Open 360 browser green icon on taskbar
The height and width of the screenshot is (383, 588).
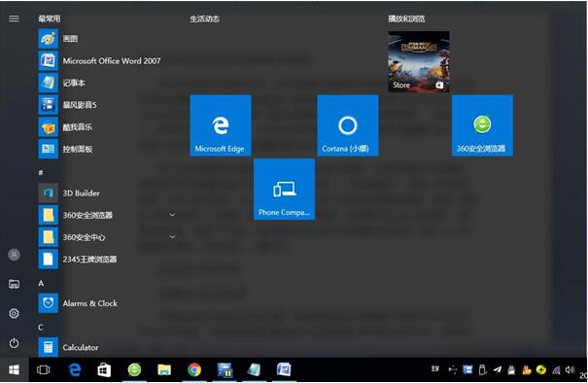[134, 369]
